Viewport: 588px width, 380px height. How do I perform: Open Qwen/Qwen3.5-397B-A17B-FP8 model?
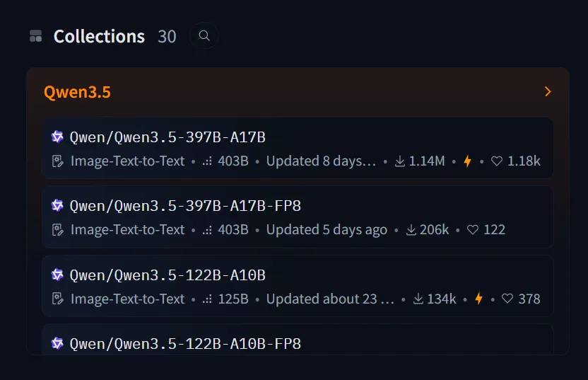pyautogui.click(x=185, y=206)
